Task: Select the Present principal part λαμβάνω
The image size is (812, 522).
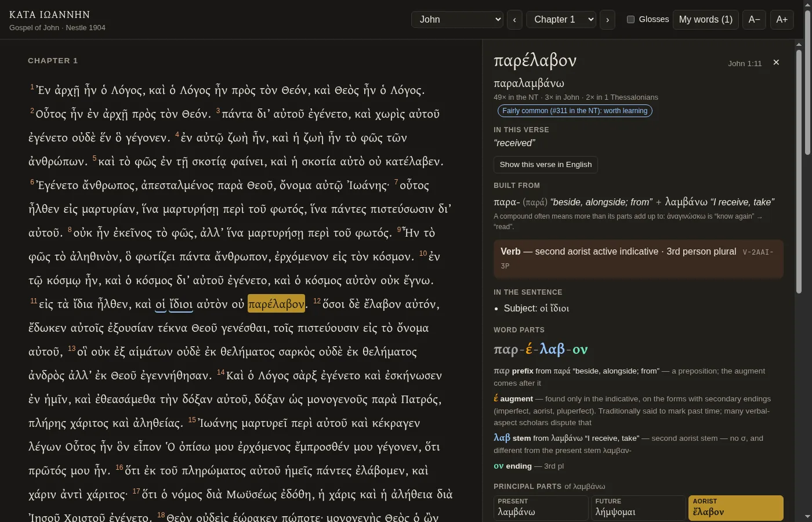Action: (541, 508)
